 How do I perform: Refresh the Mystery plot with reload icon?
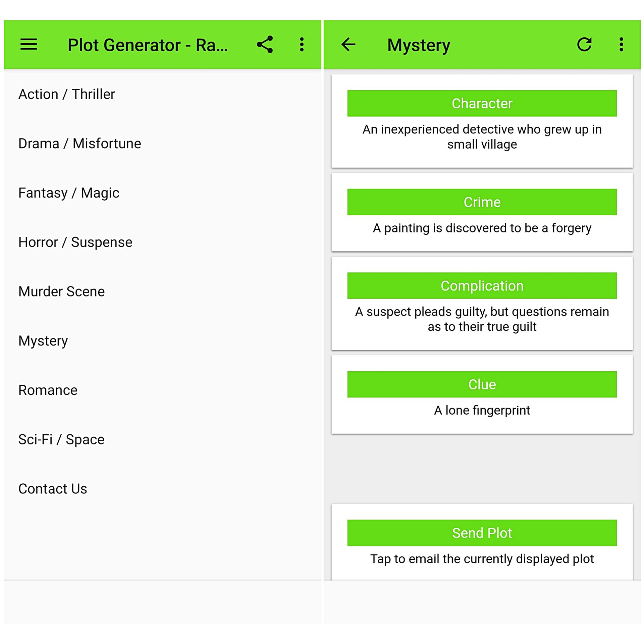point(584,45)
